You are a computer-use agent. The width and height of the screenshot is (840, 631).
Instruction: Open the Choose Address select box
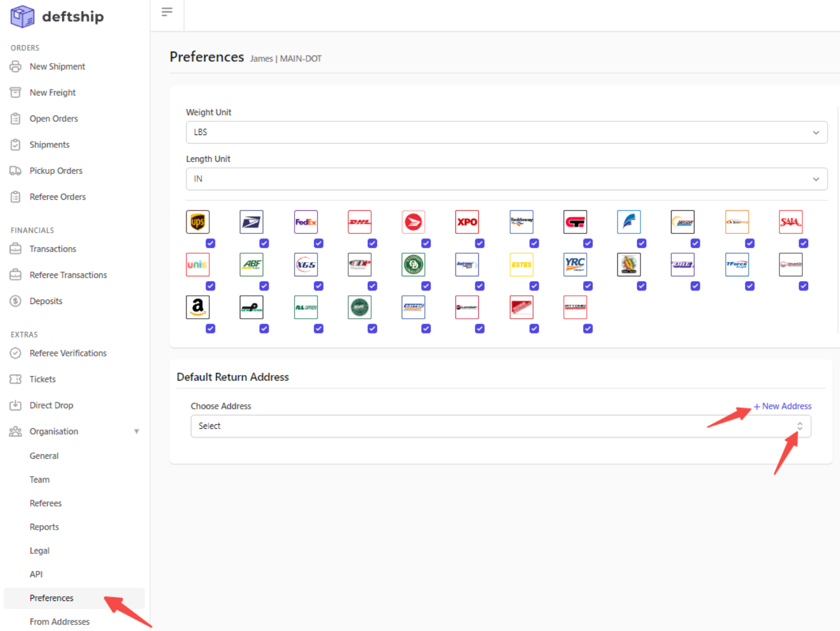click(501, 426)
